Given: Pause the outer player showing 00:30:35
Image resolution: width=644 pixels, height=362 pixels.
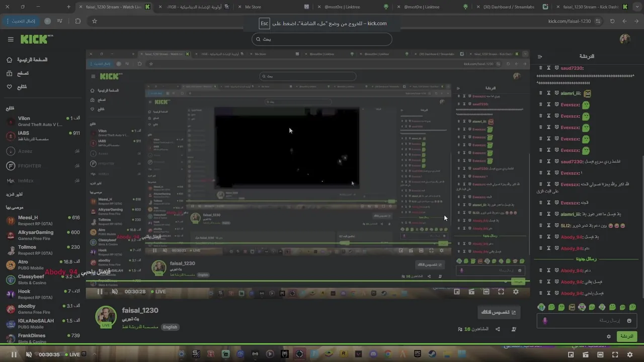Looking at the screenshot, I should [14, 354].
